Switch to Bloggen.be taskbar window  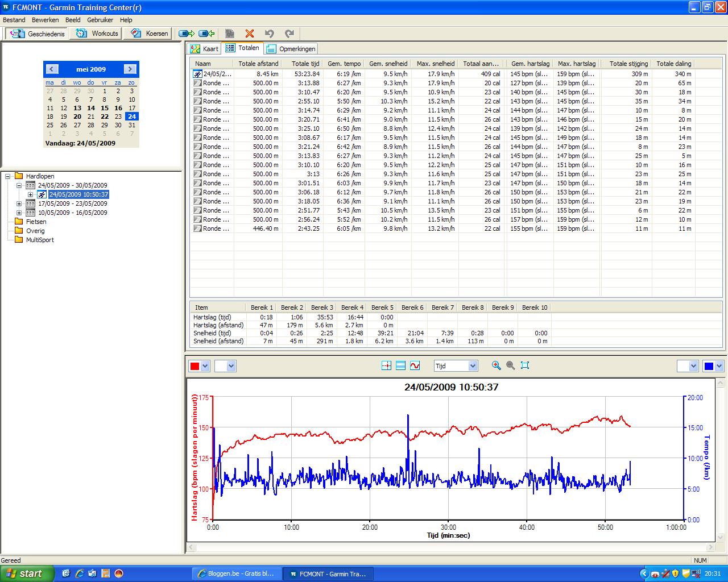click(236, 573)
